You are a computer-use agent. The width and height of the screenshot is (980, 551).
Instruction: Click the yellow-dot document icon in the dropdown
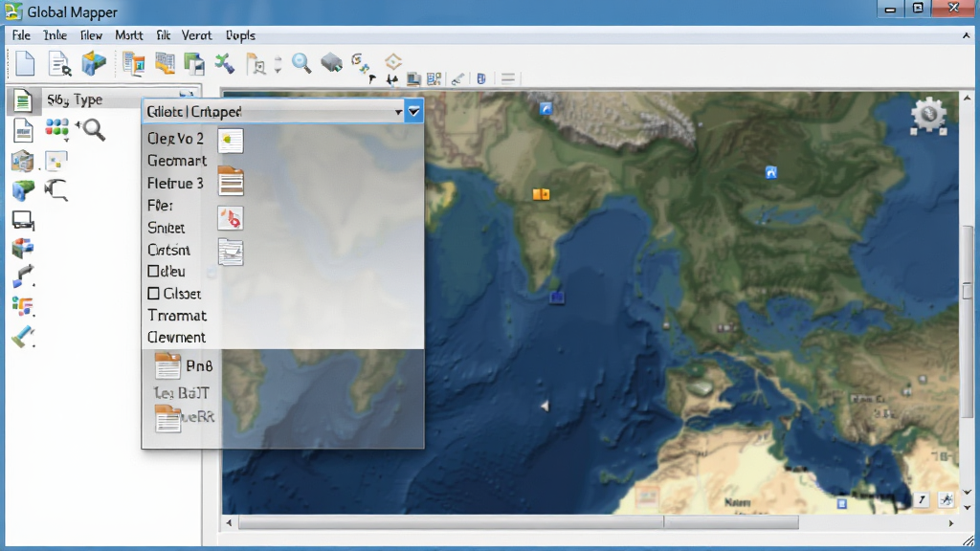coord(231,140)
